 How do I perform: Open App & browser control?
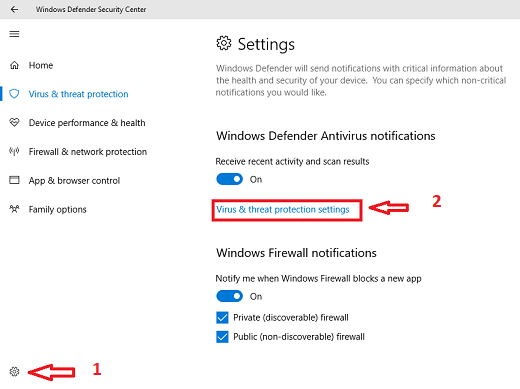click(x=74, y=181)
